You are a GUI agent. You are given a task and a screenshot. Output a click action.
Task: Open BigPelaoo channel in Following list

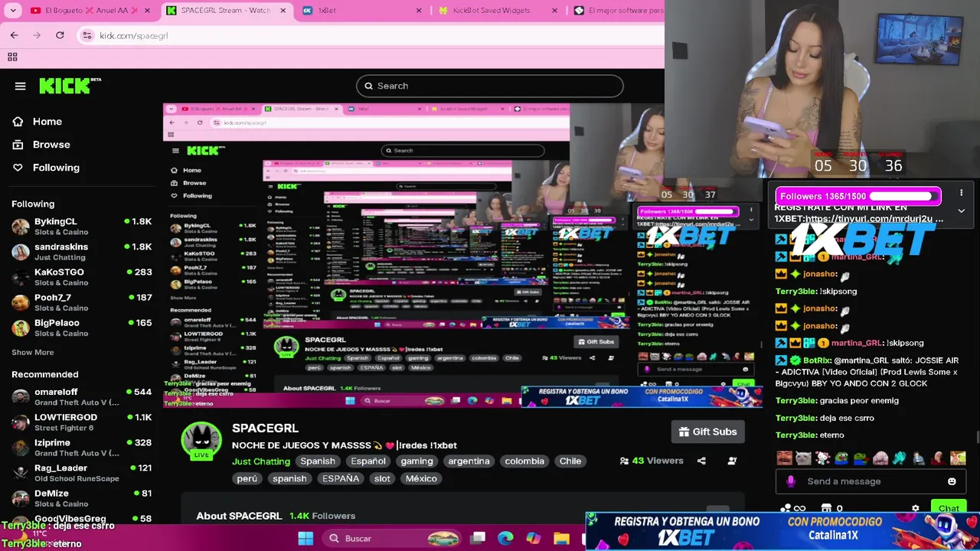[81, 328]
